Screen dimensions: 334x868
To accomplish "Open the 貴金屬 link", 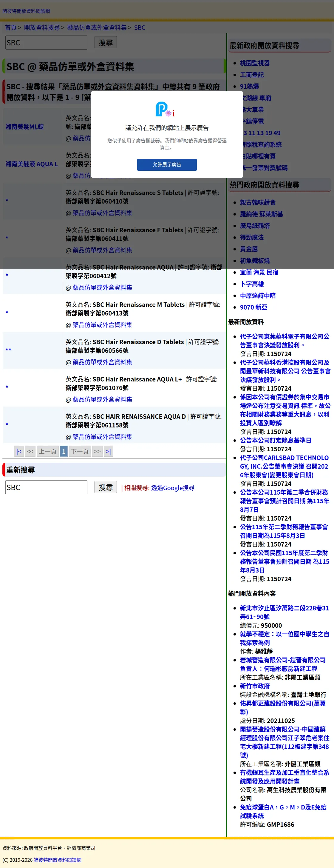I will tap(248, 249).
